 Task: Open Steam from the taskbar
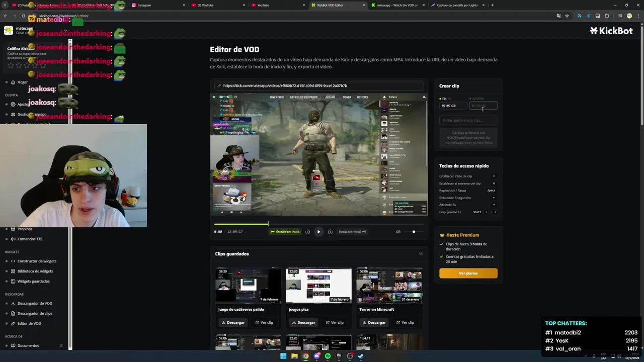[361, 356]
